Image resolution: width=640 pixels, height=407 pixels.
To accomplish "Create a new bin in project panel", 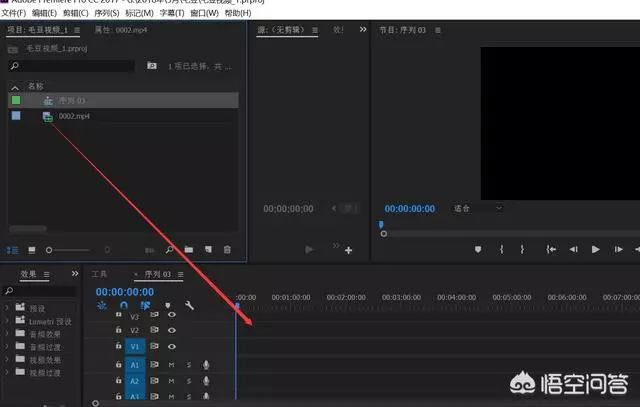I will coord(189,249).
